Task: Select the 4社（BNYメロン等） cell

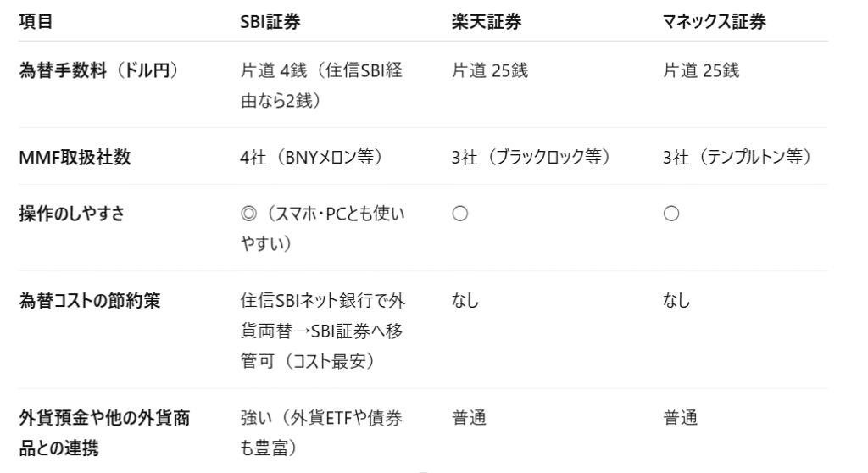Action: 312,158
